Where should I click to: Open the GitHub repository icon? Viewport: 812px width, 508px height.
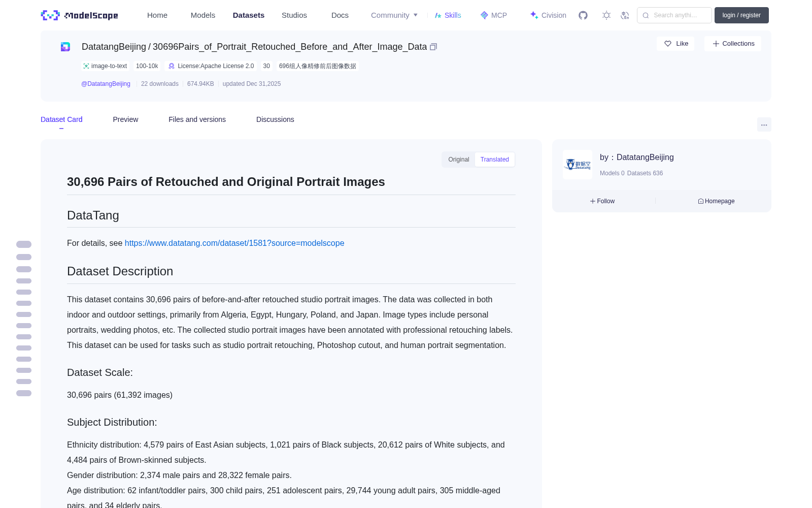583,15
